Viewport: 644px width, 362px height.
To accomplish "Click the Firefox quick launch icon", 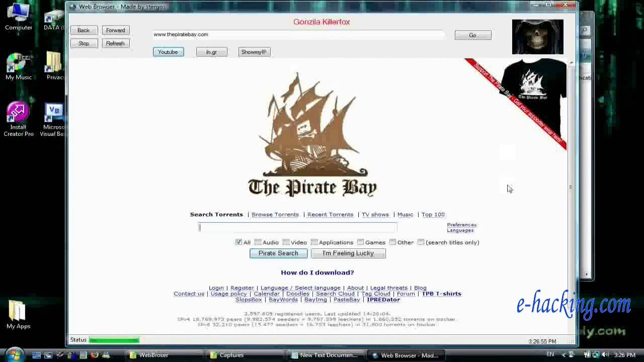I will [95, 355].
